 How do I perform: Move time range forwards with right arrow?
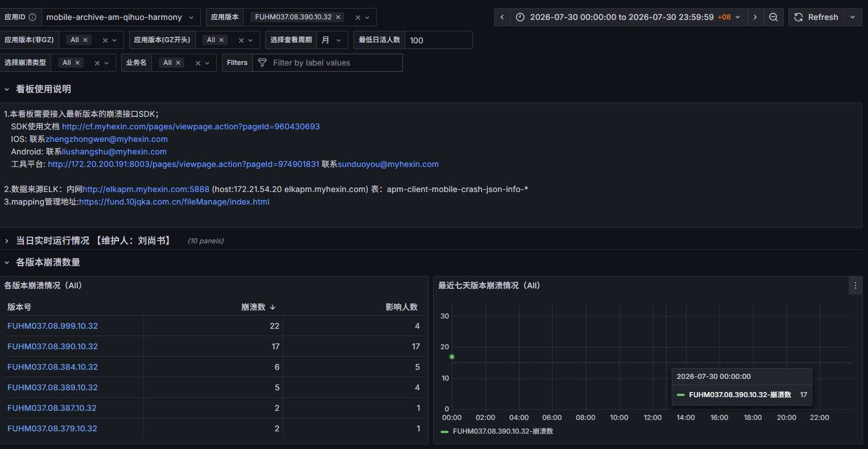click(755, 17)
